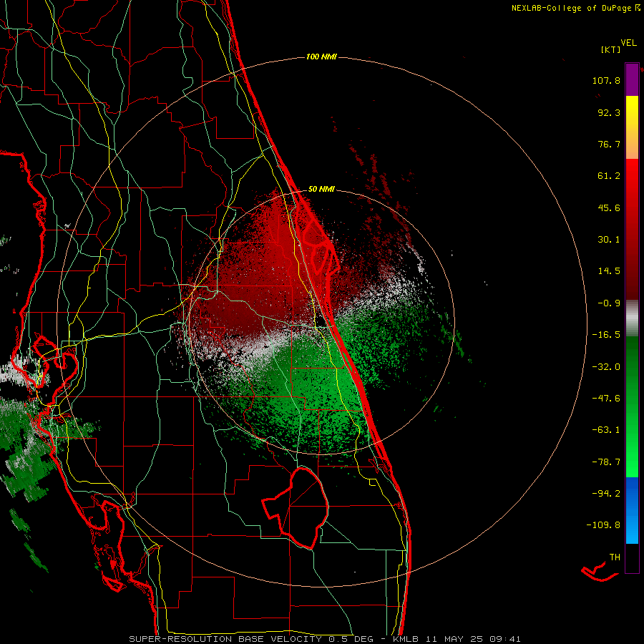644x644 pixels.
Task: Click the SUPER-RESOLUTION BASE VELOCITY caption text
Action: click(x=227, y=639)
